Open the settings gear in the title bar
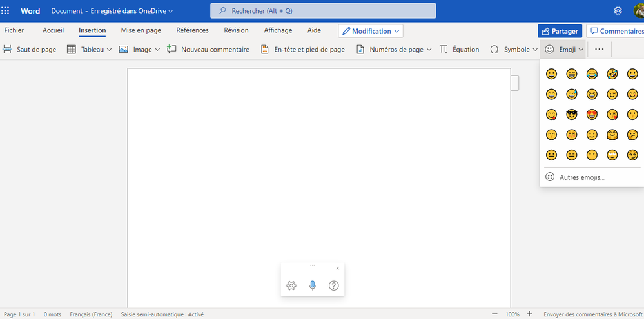The height and width of the screenshot is (319, 644). pos(618,11)
